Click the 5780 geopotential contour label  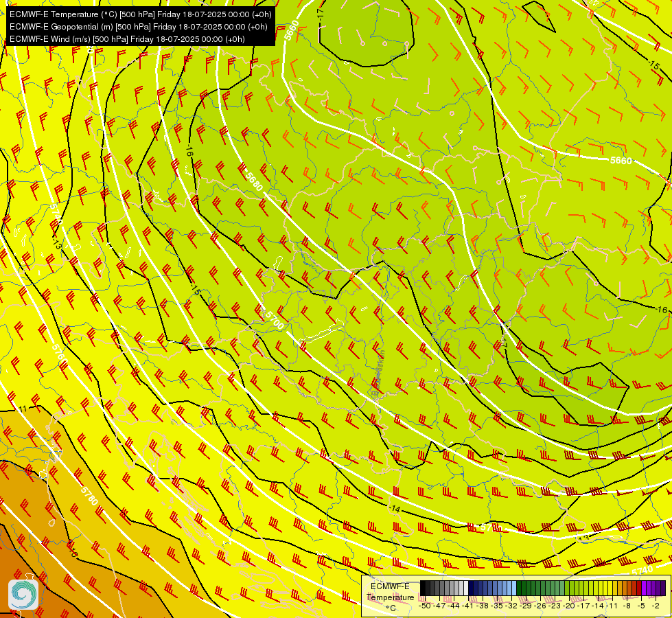pos(89,496)
